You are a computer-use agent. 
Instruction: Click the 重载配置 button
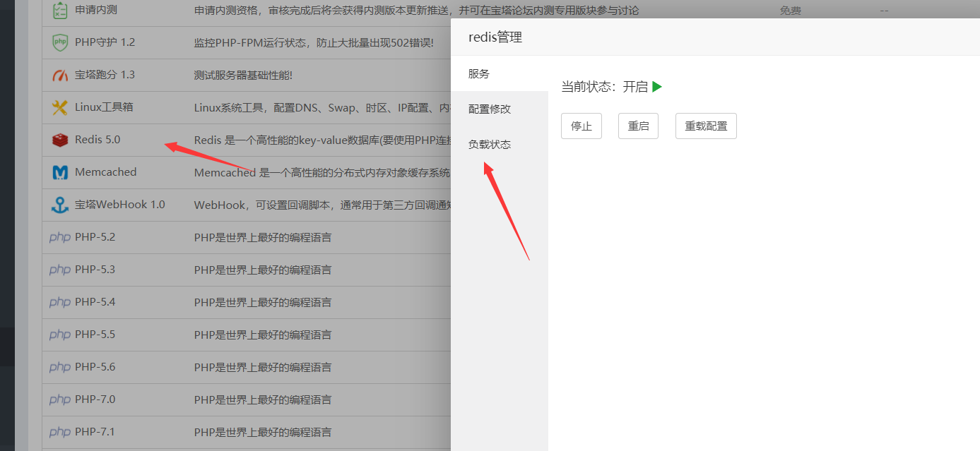click(706, 126)
